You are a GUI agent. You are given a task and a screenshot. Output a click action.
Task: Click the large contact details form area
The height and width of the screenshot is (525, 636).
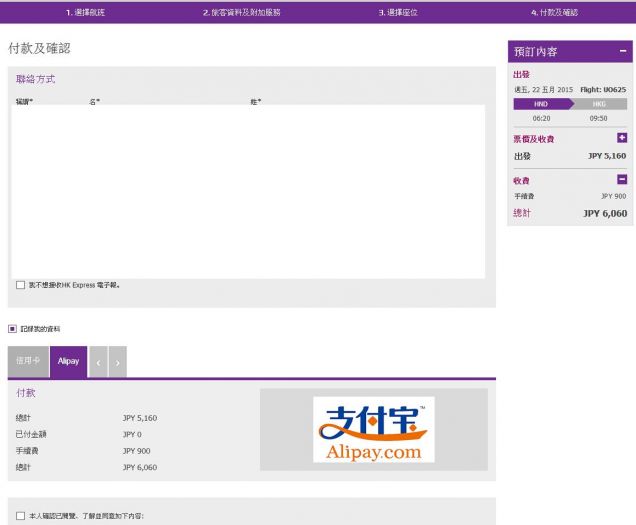point(248,191)
